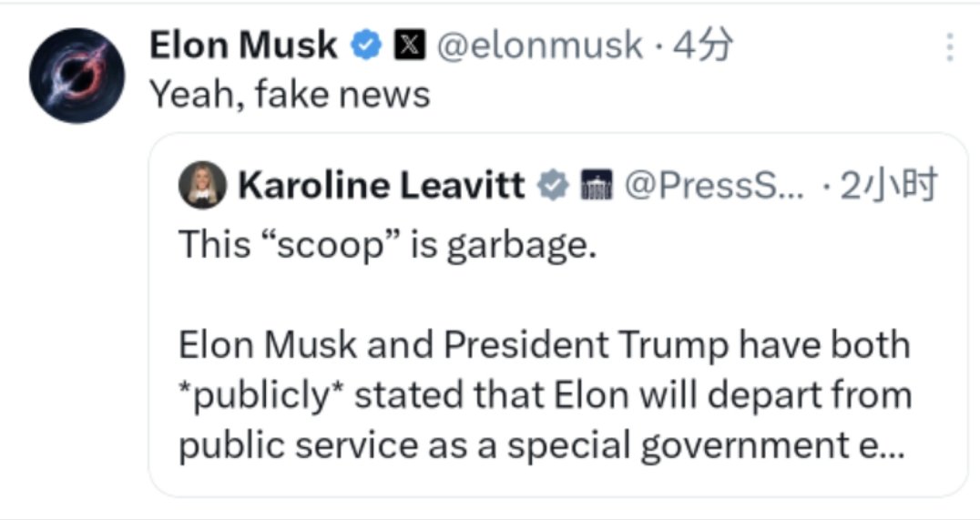
Task: Click Elon Musk's blue verified checkmark badge
Action: coord(366,46)
